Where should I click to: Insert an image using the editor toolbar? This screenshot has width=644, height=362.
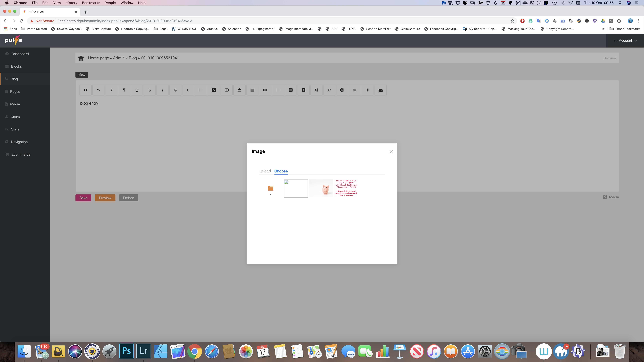tap(214, 90)
